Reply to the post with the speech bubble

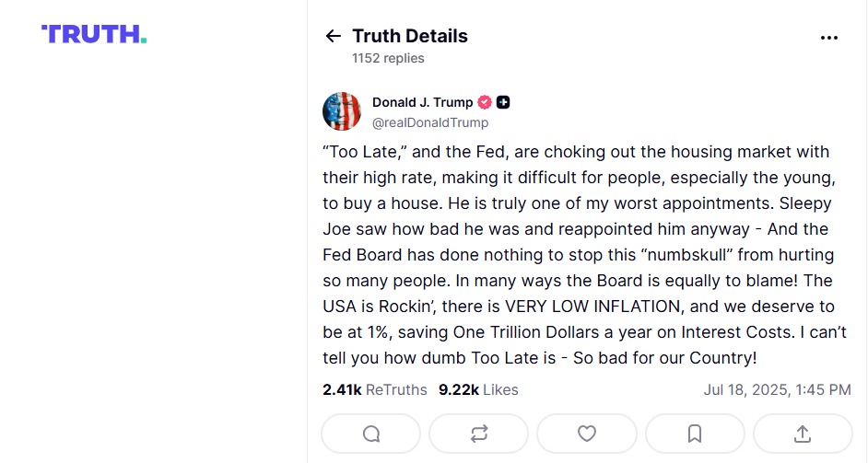coord(371,434)
